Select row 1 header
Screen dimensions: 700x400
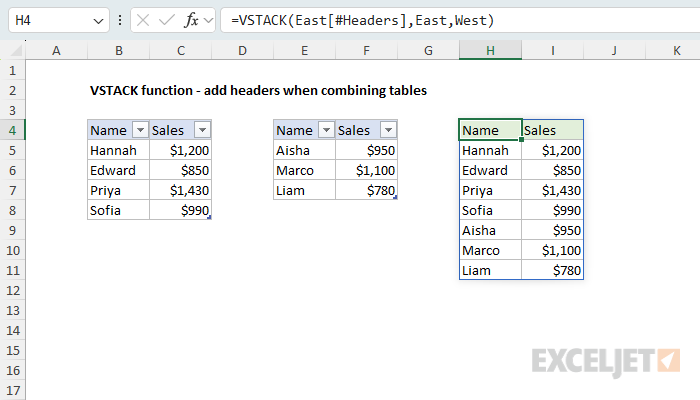[12, 70]
